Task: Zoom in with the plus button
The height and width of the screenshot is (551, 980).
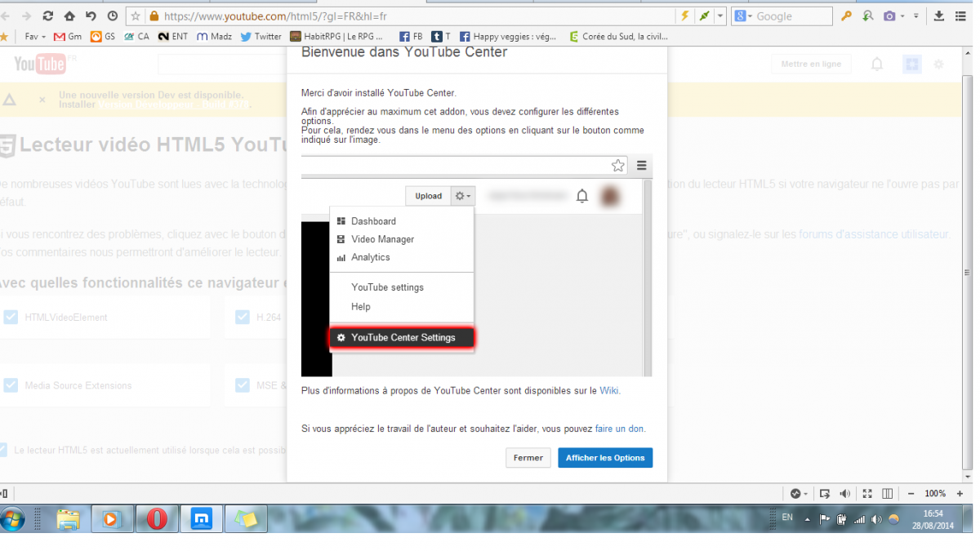Action: coord(960,494)
